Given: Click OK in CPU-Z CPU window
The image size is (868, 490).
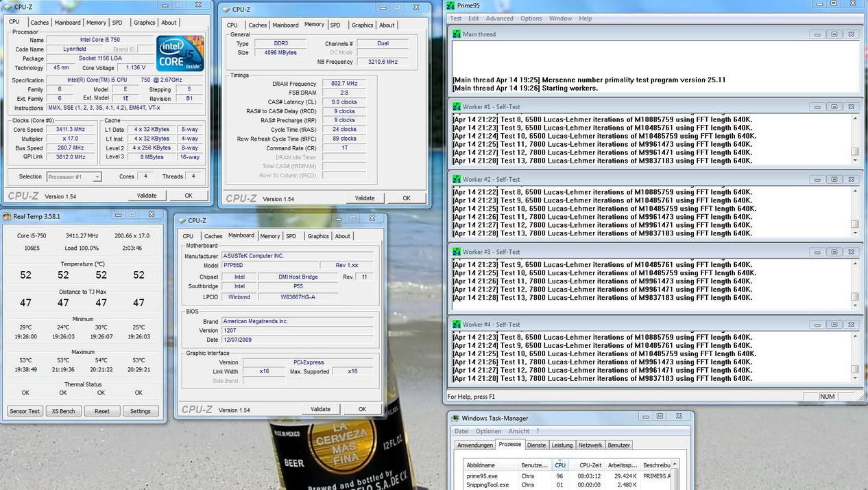Looking at the screenshot, I should (x=188, y=196).
